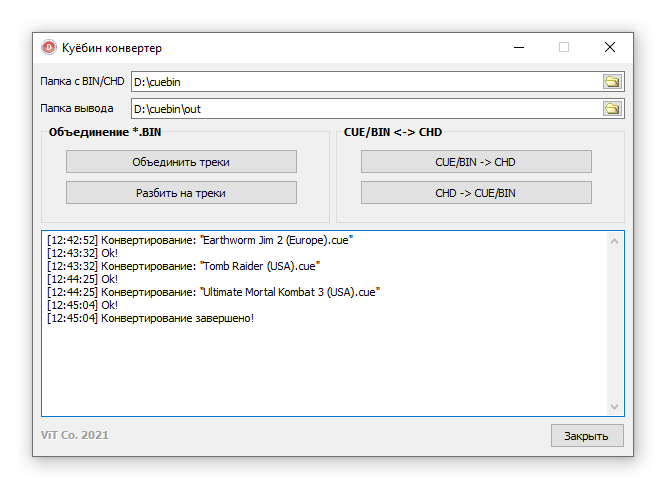The image size is (666, 489).
Task: Click the "Объединение *.BIN" group title
Action: point(105,132)
